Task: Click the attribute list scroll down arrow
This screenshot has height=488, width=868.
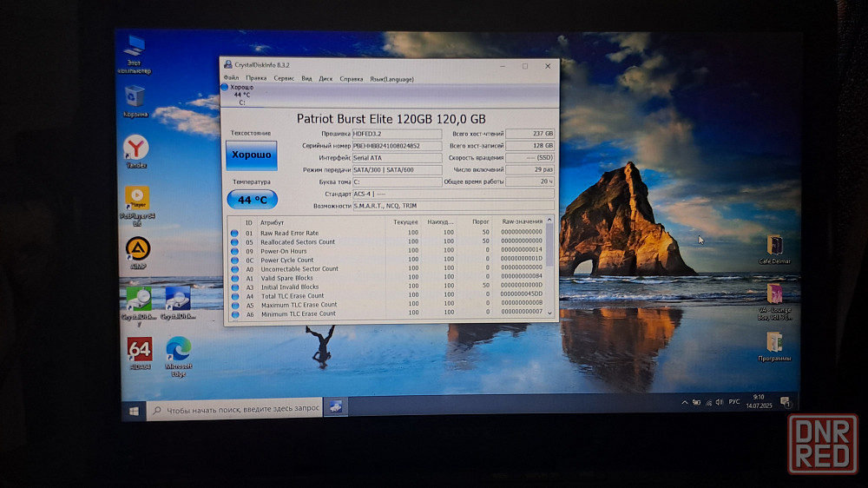Action: point(549,313)
